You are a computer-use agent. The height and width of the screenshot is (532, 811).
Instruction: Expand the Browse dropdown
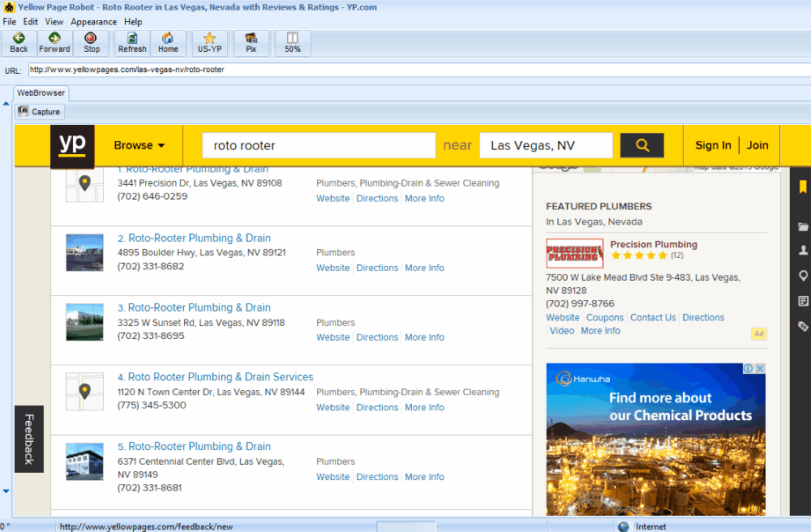(x=139, y=145)
